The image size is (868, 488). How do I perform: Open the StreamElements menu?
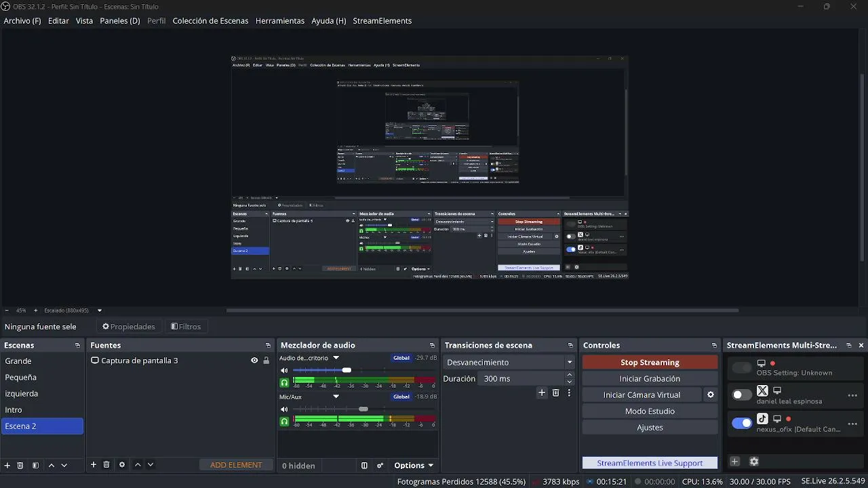(382, 21)
